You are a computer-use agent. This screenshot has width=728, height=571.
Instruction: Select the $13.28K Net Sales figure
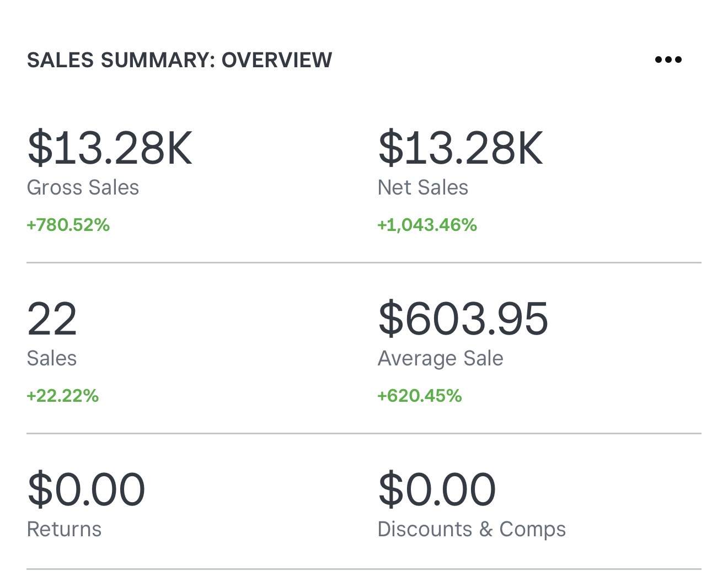(461, 148)
